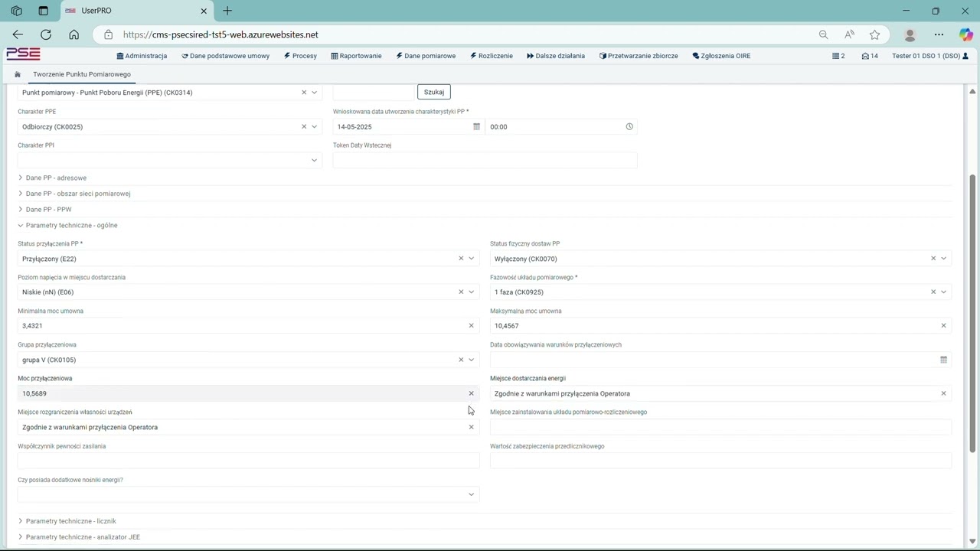The width and height of the screenshot is (980, 551).
Task: Focus Wartość zabezpieczenia przedlicznikowego input
Action: point(720,461)
